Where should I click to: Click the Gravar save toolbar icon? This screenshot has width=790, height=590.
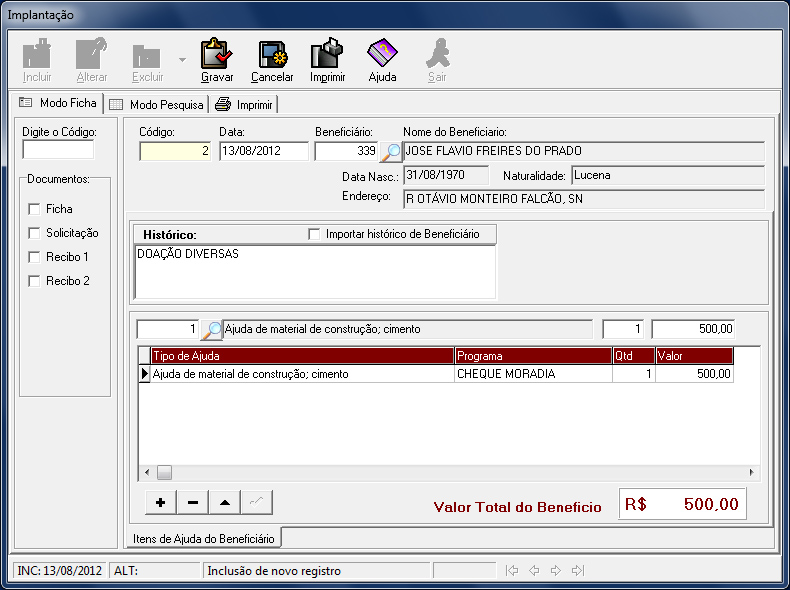[217, 59]
